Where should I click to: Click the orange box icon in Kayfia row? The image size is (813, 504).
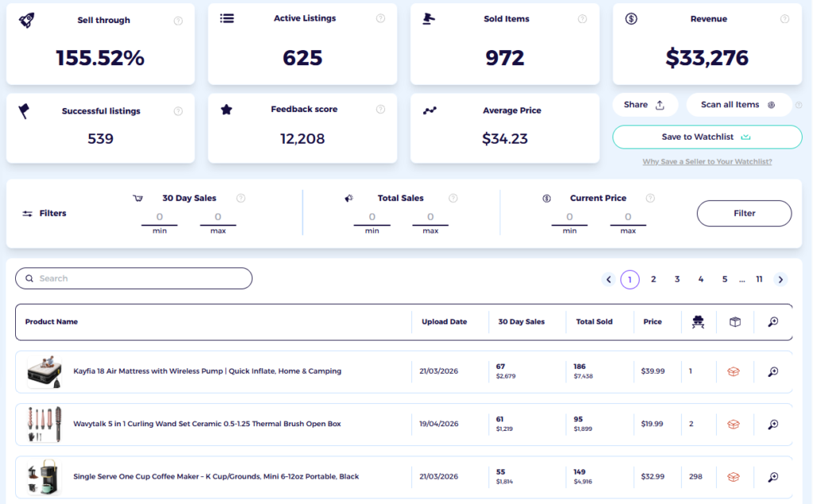point(733,371)
